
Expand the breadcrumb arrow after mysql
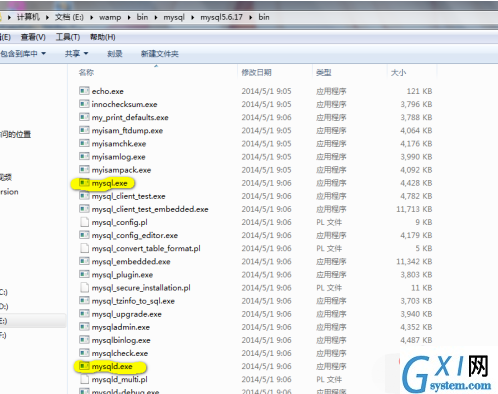192,17
